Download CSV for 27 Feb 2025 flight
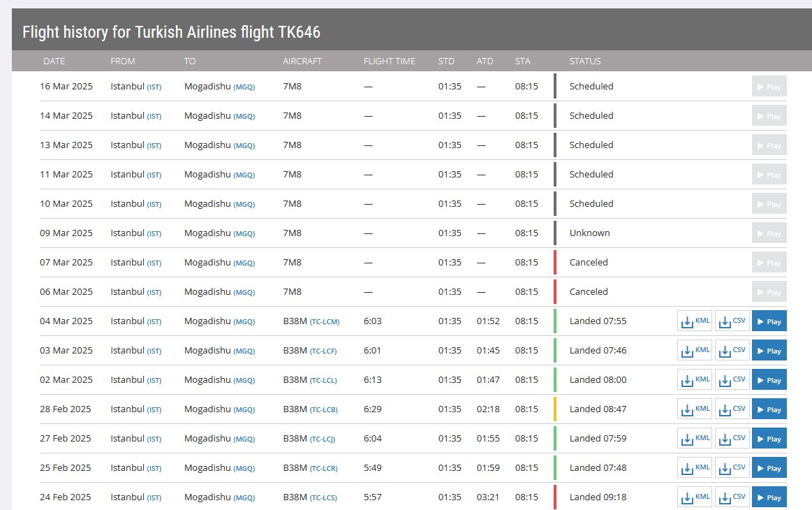 (732, 439)
